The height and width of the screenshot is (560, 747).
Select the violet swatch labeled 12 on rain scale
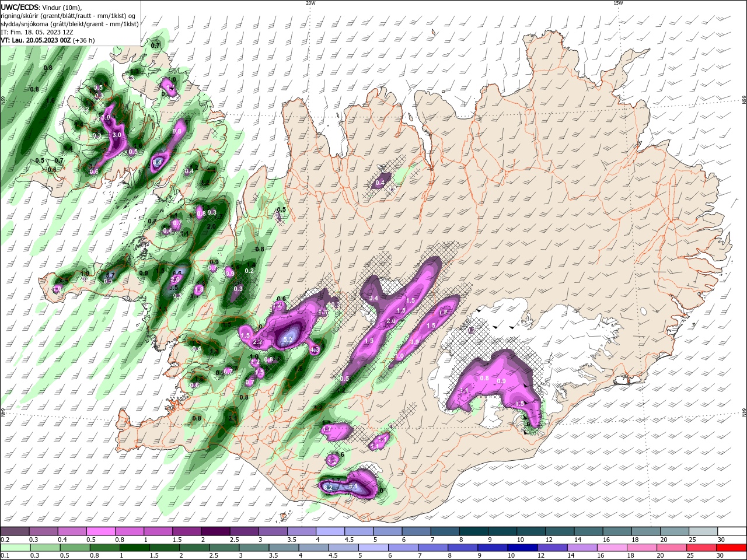[x=551, y=548]
